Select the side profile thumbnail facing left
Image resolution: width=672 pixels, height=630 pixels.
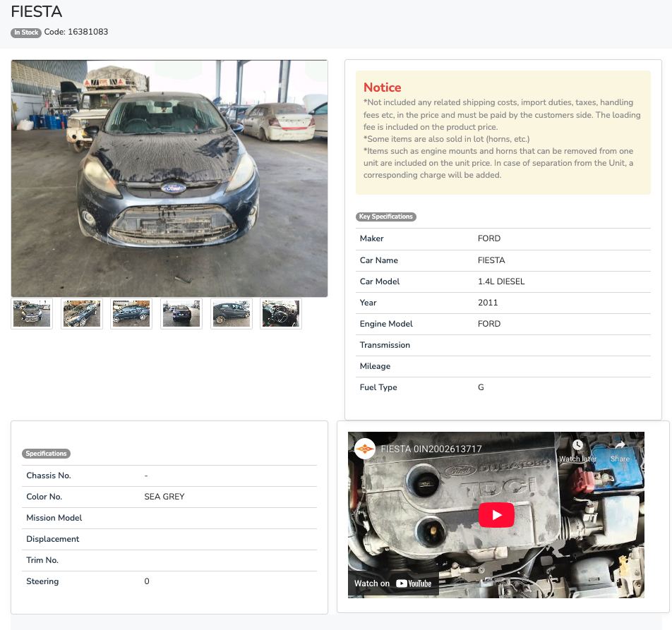pos(131,313)
